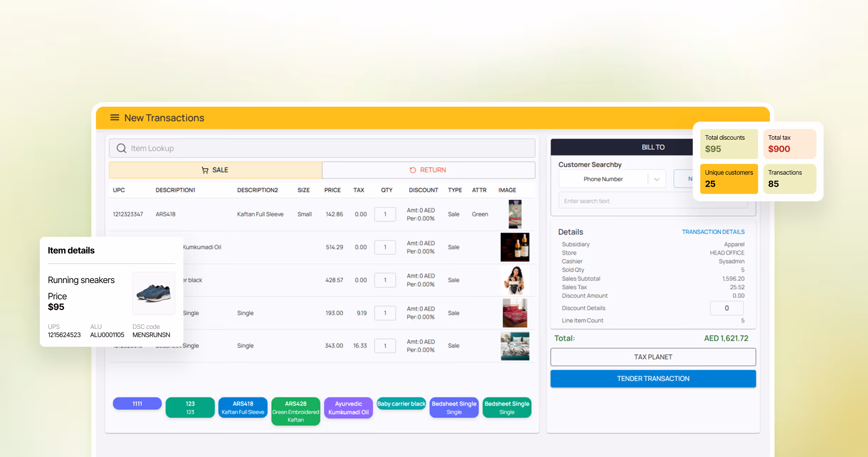Switch to the RETURN tab
868x457 pixels.
point(428,170)
